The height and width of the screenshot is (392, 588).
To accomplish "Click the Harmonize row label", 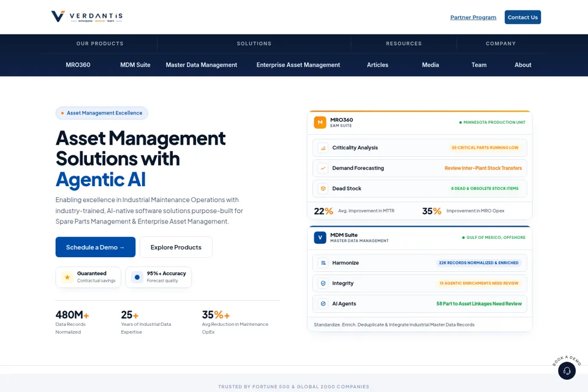I will click(345, 263).
